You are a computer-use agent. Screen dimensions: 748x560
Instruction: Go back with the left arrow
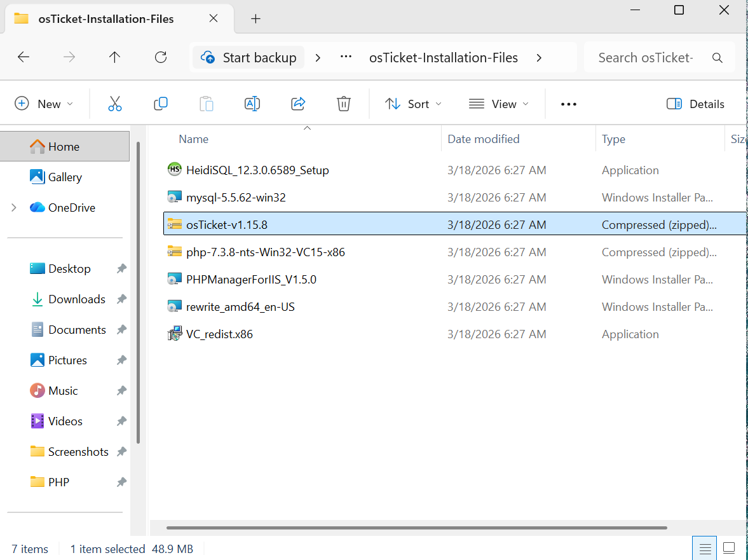tap(24, 57)
